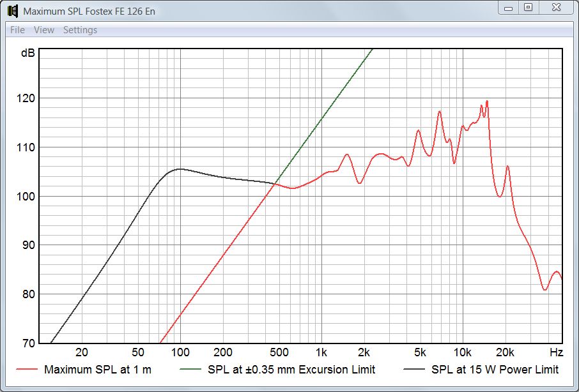Click the 2k label on the frequency axis

(x=364, y=352)
